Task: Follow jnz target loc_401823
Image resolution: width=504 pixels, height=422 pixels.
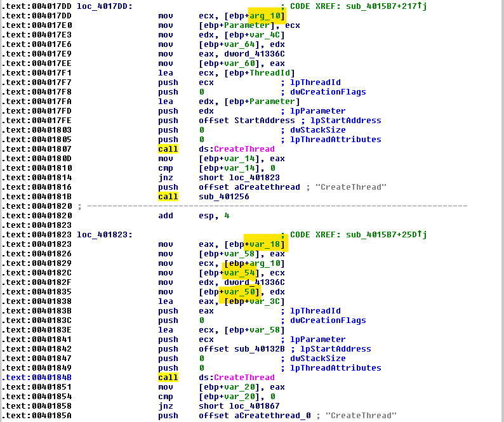Action: 255,178
